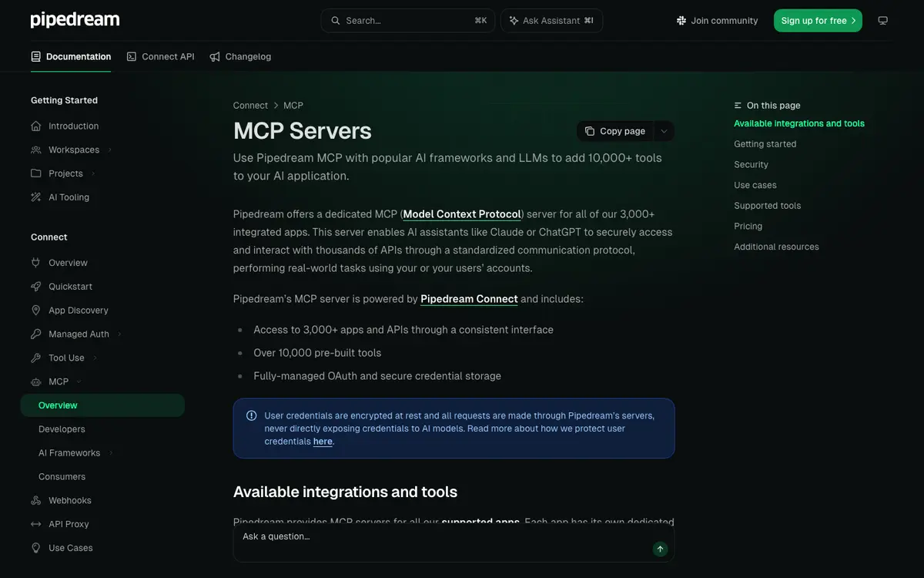924x578 pixels.
Task: Click the Slack community icon
Action: [x=681, y=21]
